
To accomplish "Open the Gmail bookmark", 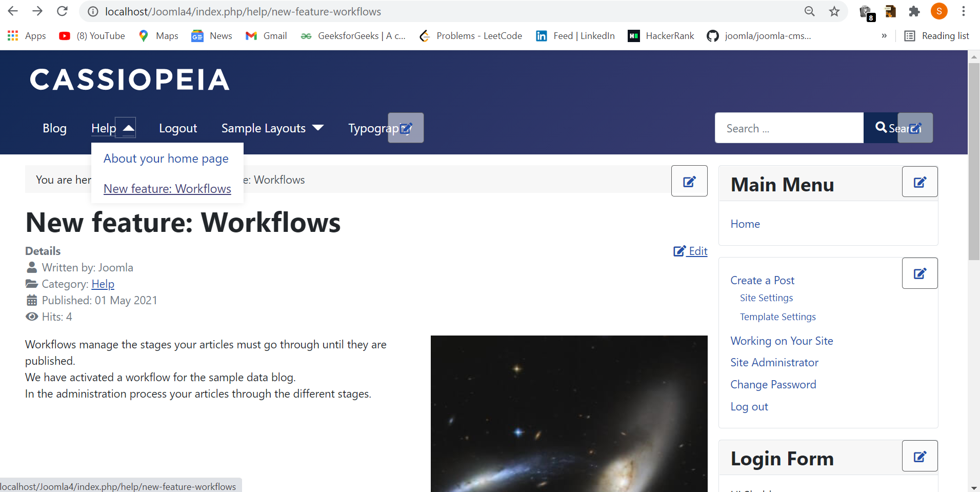I will 266,36.
